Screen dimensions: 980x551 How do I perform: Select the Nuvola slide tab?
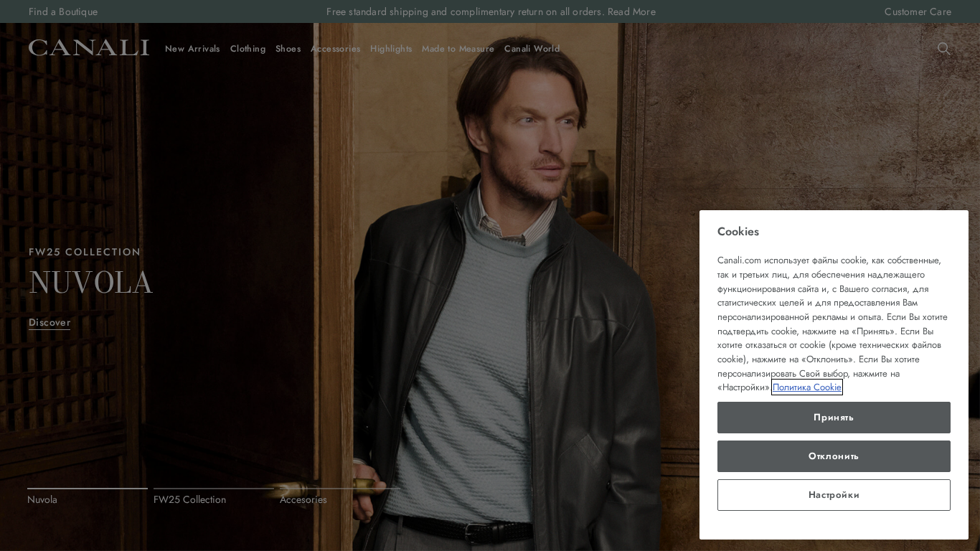point(88,498)
